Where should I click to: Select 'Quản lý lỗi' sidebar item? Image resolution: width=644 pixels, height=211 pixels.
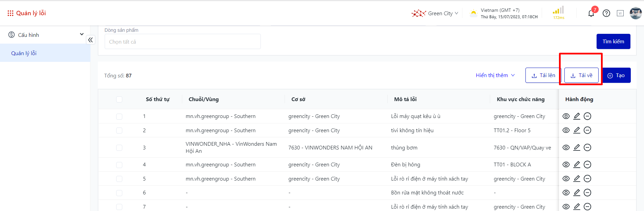point(24,53)
